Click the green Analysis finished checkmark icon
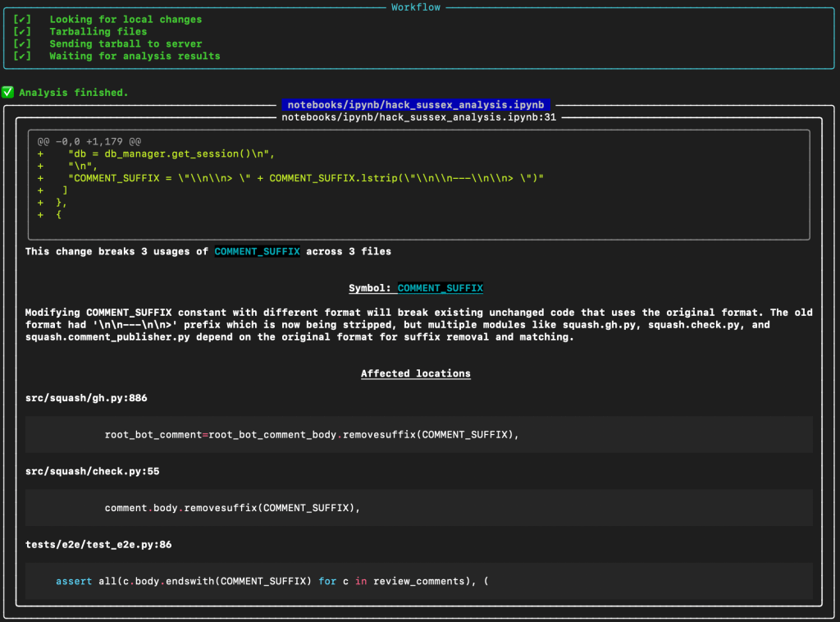Viewport: 840px width, 622px height. coord(7,93)
